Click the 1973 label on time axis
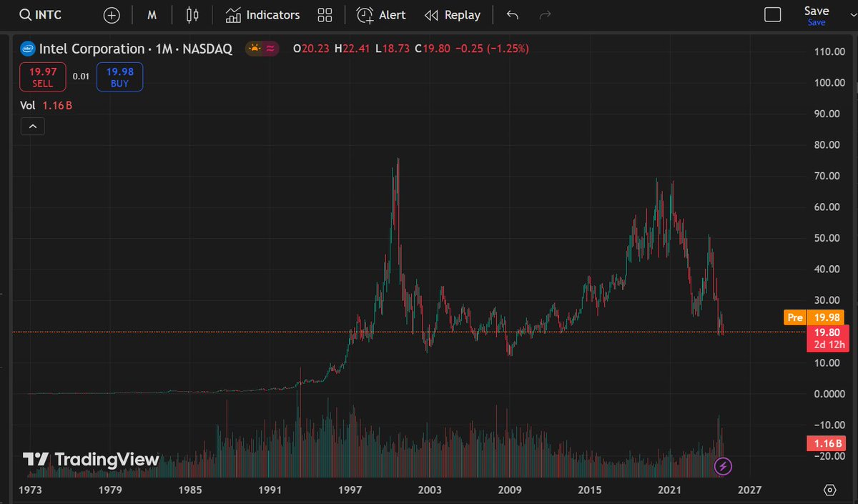This screenshot has width=858, height=504. [31, 490]
